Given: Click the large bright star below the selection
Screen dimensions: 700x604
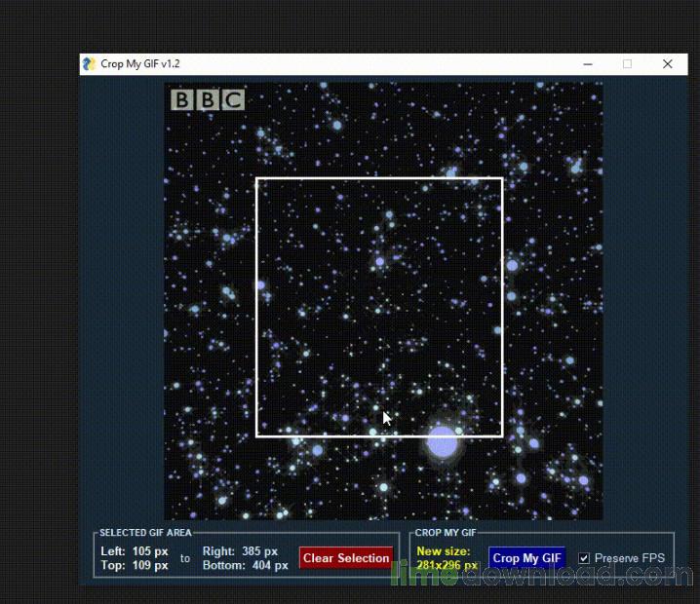Looking at the screenshot, I should click(442, 442).
